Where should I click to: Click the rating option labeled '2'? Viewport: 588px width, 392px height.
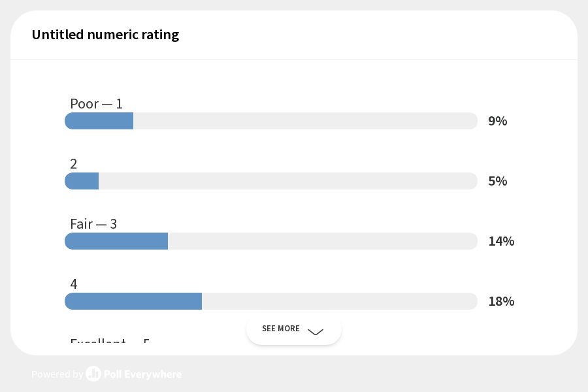[73, 164]
